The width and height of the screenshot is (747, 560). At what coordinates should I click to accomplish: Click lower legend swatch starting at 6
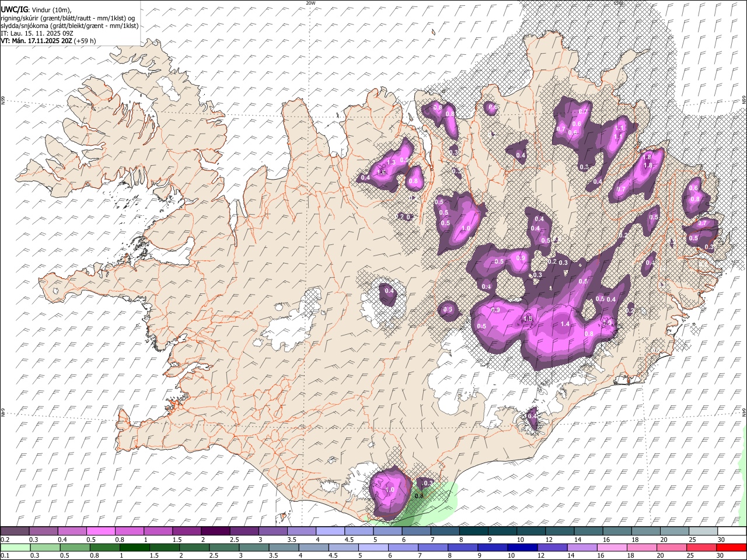click(x=403, y=547)
